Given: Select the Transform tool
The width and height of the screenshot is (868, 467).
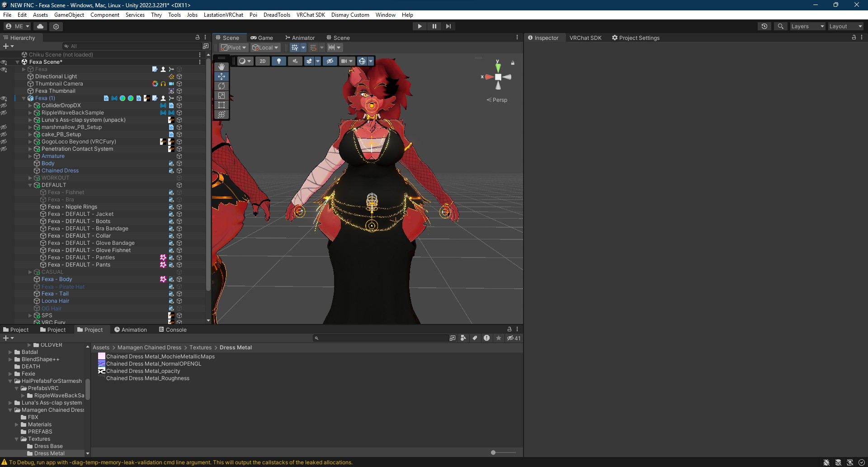Looking at the screenshot, I should pyautogui.click(x=222, y=114).
